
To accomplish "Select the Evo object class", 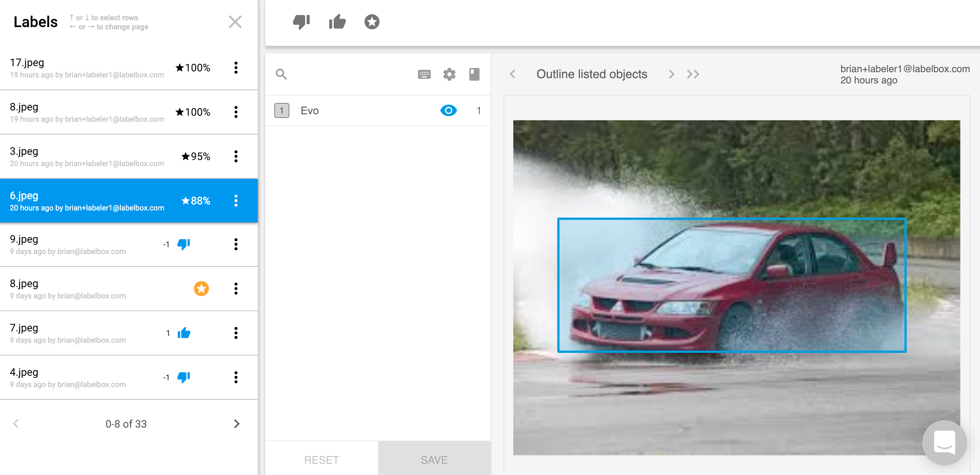I will click(x=378, y=110).
